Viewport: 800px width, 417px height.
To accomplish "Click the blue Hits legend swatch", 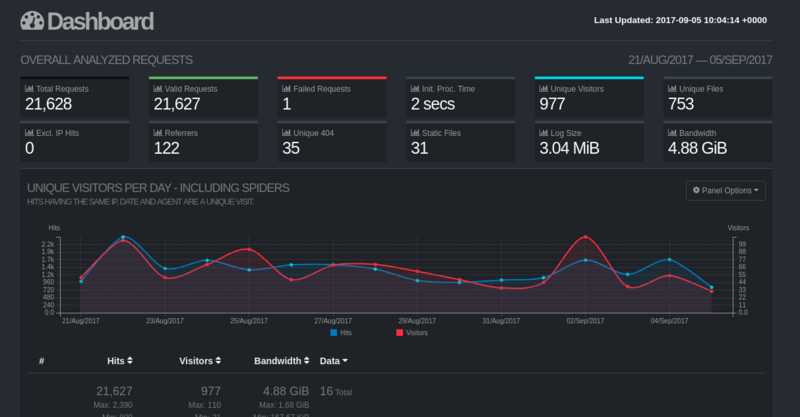I will (x=333, y=332).
